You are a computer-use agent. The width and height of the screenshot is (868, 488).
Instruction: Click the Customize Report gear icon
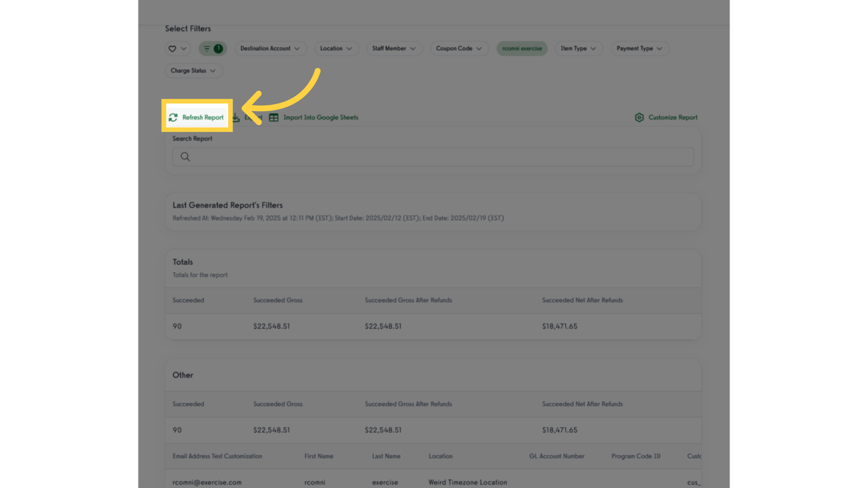point(639,118)
